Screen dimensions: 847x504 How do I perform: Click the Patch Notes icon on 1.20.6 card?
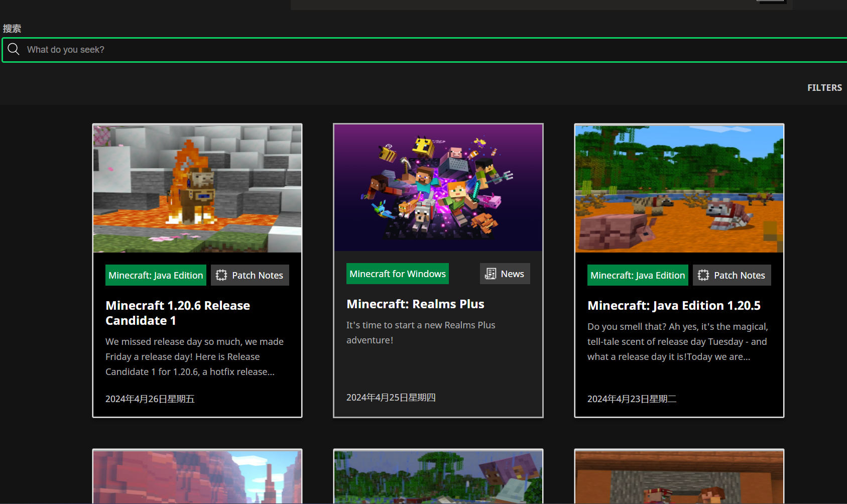(221, 275)
